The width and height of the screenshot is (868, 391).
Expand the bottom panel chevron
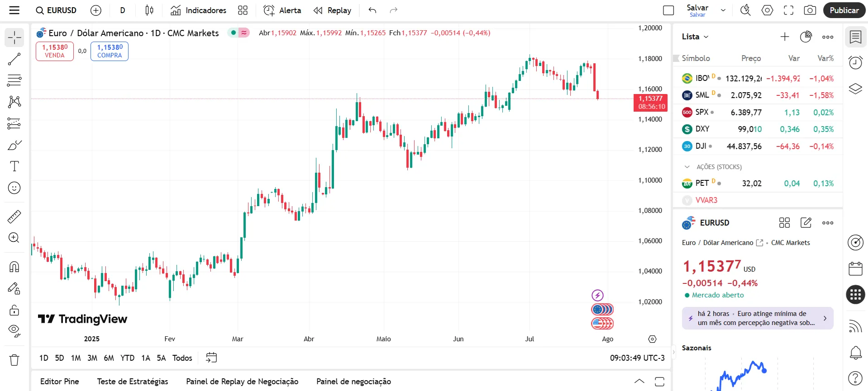[x=639, y=382]
